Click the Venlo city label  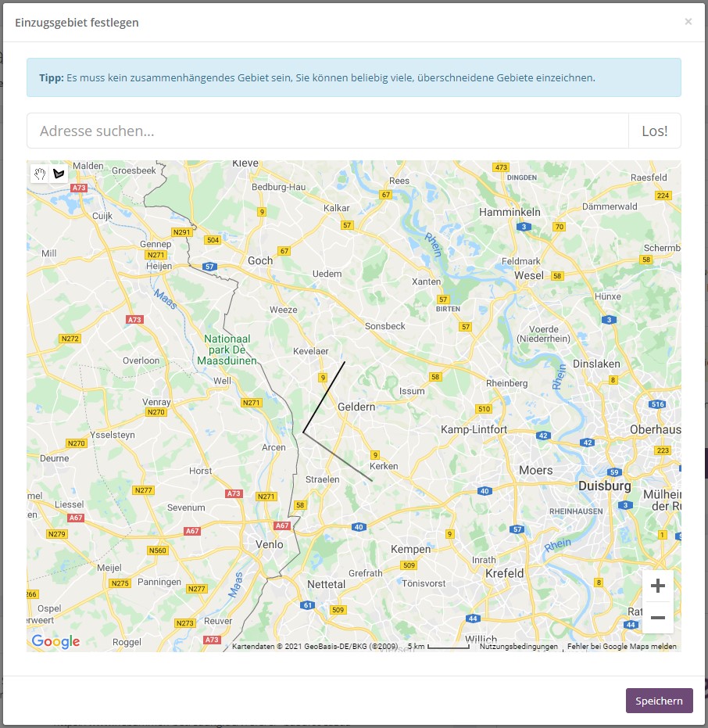pyautogui.click(x=270, y=544)
